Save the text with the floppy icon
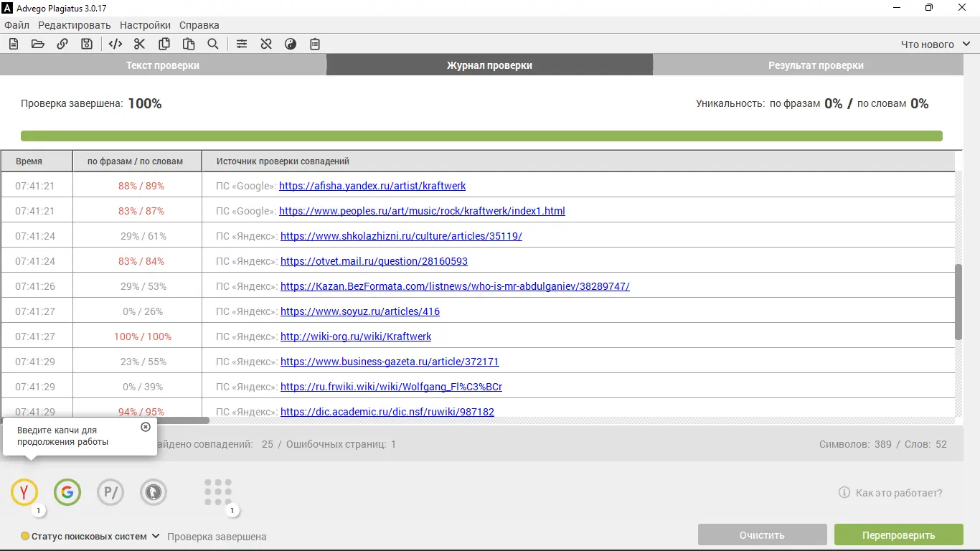The width and height of the screenshot is (980, 551). [x=87, y=44]
